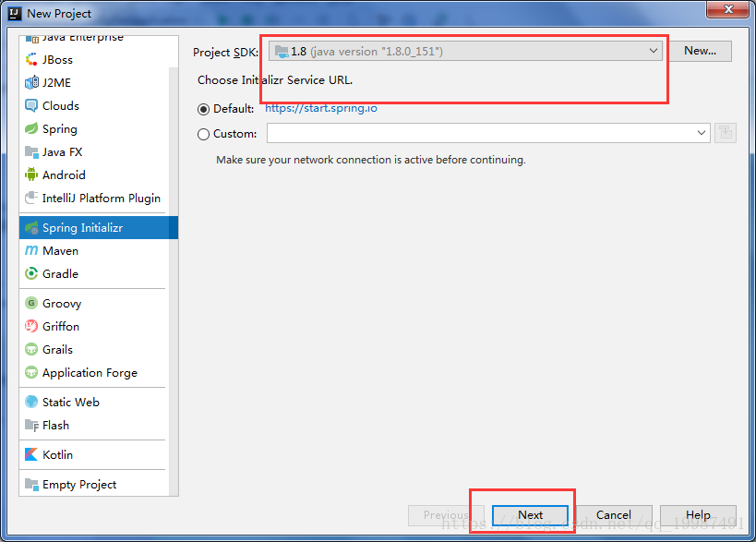Click the Java FX folder icon
This screenshot has width=756, height=542.
pos(31,152)
